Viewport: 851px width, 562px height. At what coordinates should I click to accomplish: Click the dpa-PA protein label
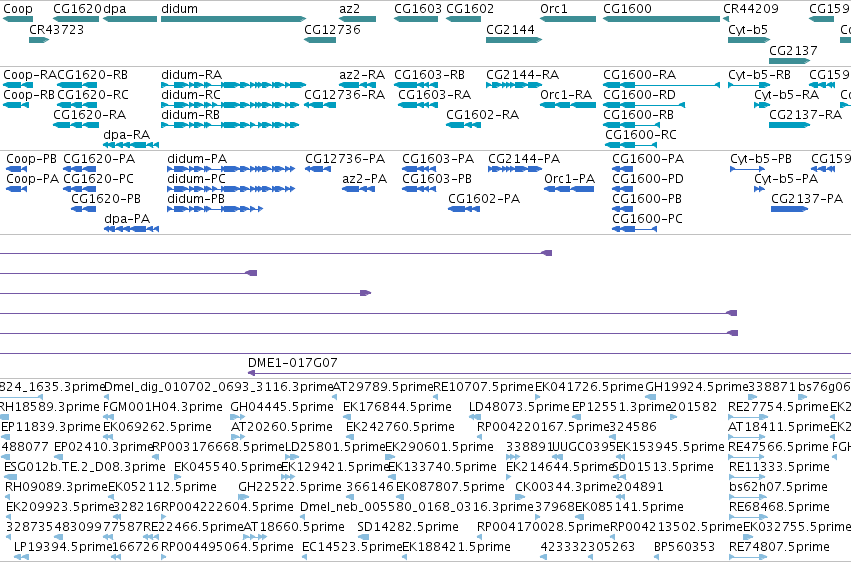[126, 219]
